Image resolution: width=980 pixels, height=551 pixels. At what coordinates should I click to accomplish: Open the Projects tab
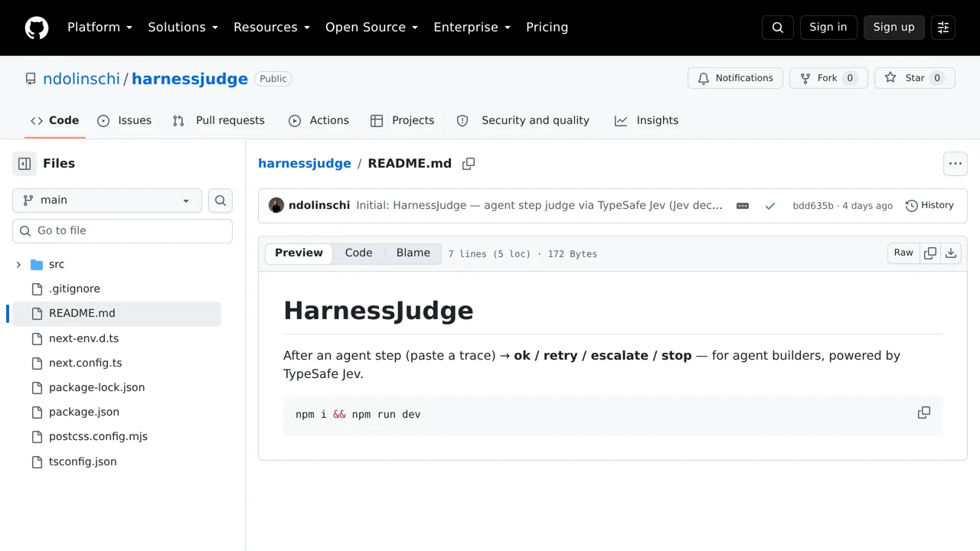403,121
